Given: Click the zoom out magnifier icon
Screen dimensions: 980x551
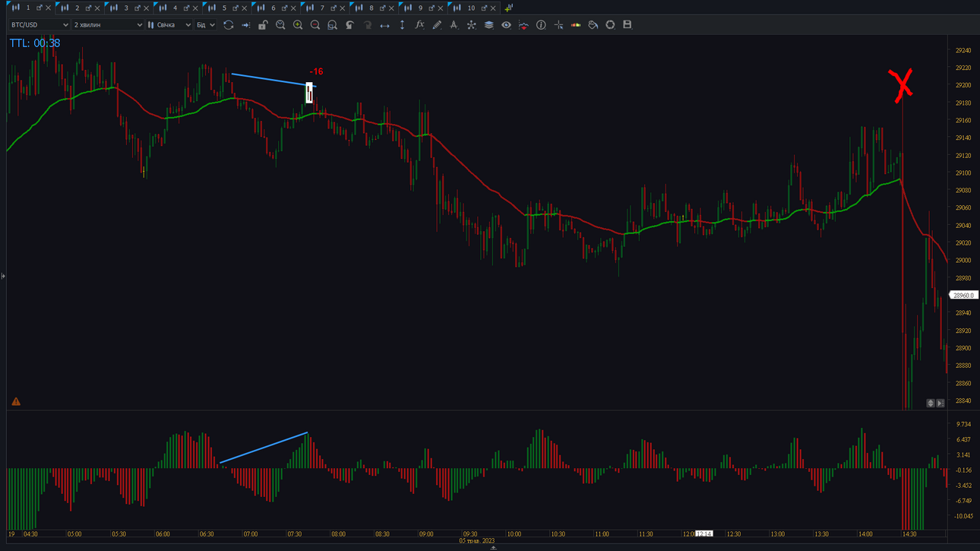Looking at the screenshot, I should point(315,25).
